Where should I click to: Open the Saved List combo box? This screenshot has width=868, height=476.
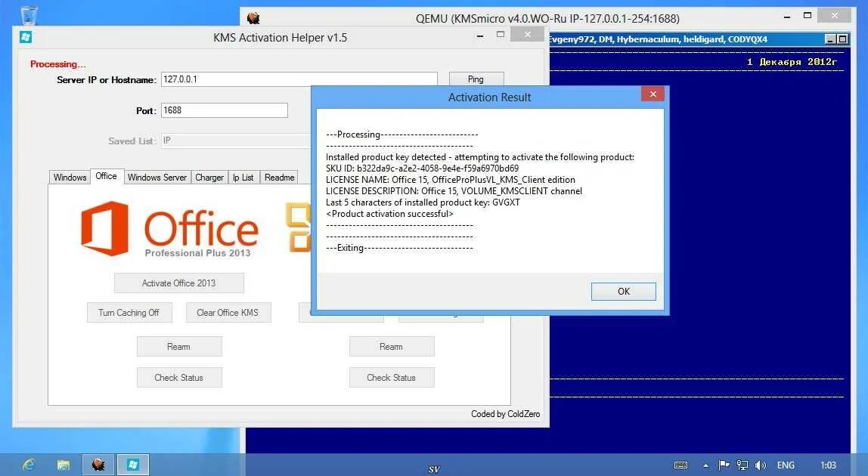pyautogui.click(x=236, y=141)
